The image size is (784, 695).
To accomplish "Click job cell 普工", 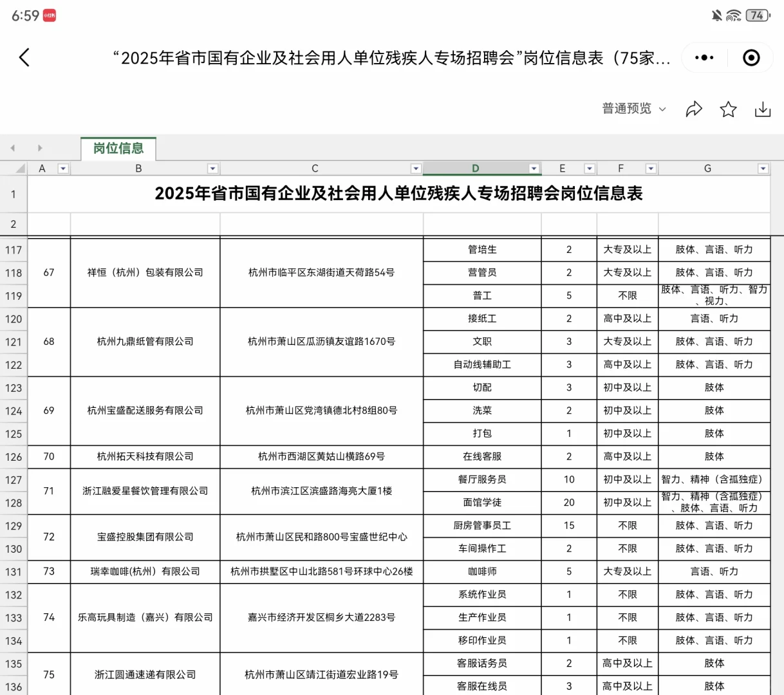I will pos(482,296).
